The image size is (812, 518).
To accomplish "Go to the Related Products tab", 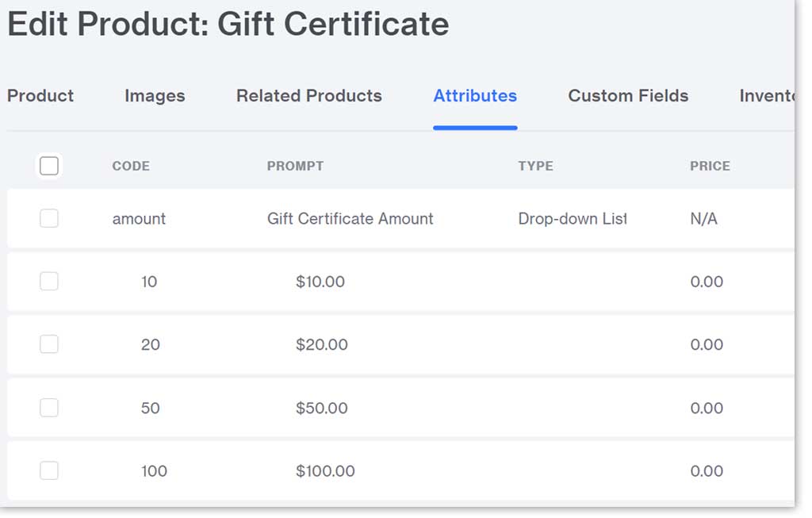I will (x=309, y=96).
